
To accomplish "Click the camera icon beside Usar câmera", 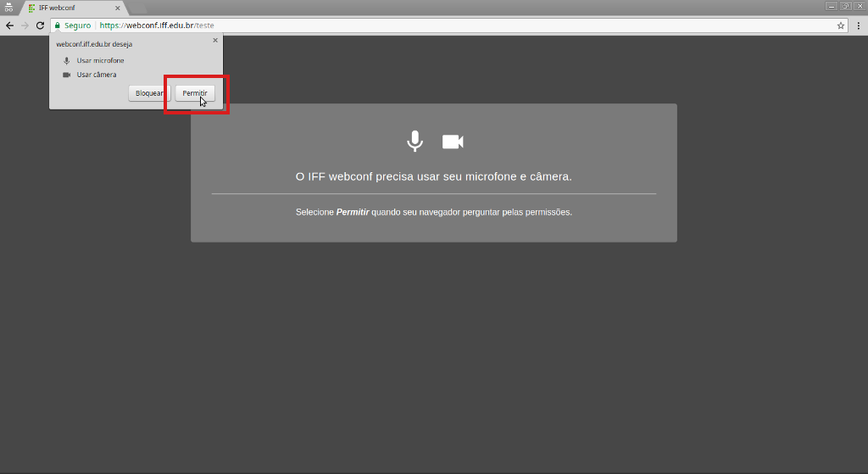I will coord(66,75).
